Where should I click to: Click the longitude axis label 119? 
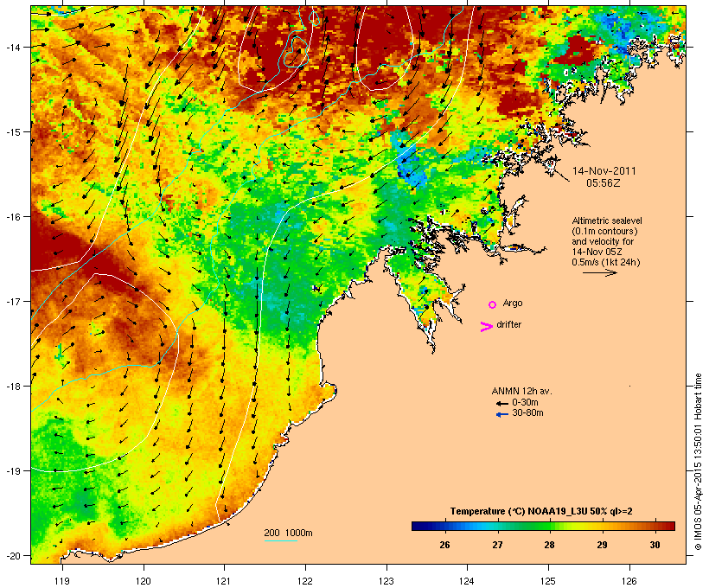pos(62,581)
